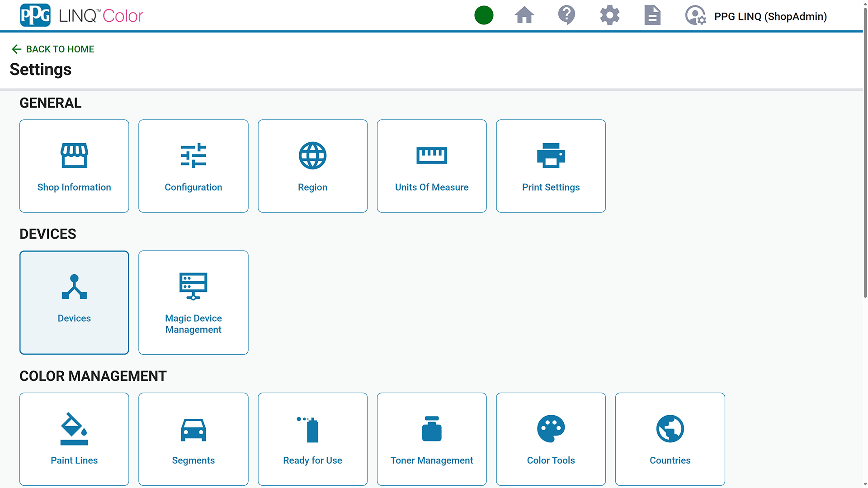868x488 pixels.
Task: Open the Paint Lines tile
Action: coord(74,439)
